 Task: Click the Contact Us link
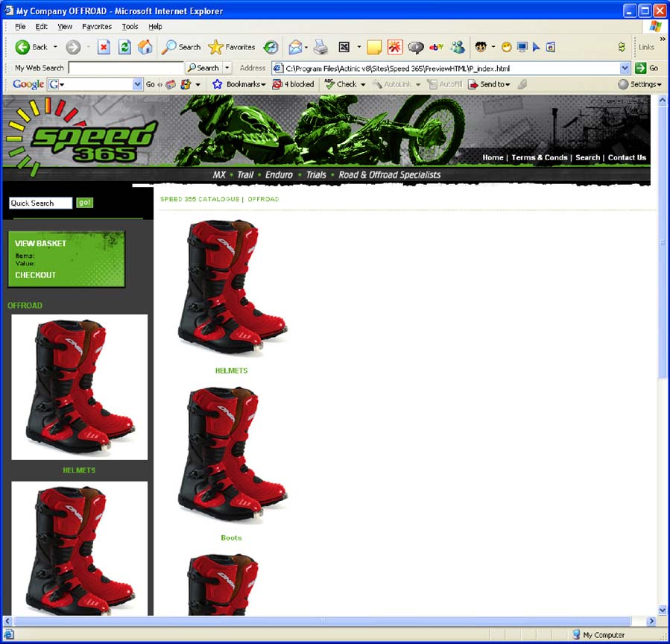[627, 157]
